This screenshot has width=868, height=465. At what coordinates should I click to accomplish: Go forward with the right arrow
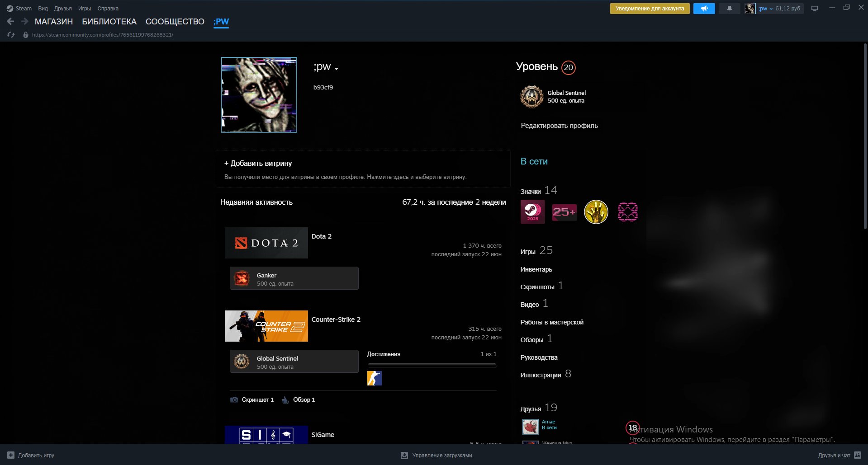point(25,21)
